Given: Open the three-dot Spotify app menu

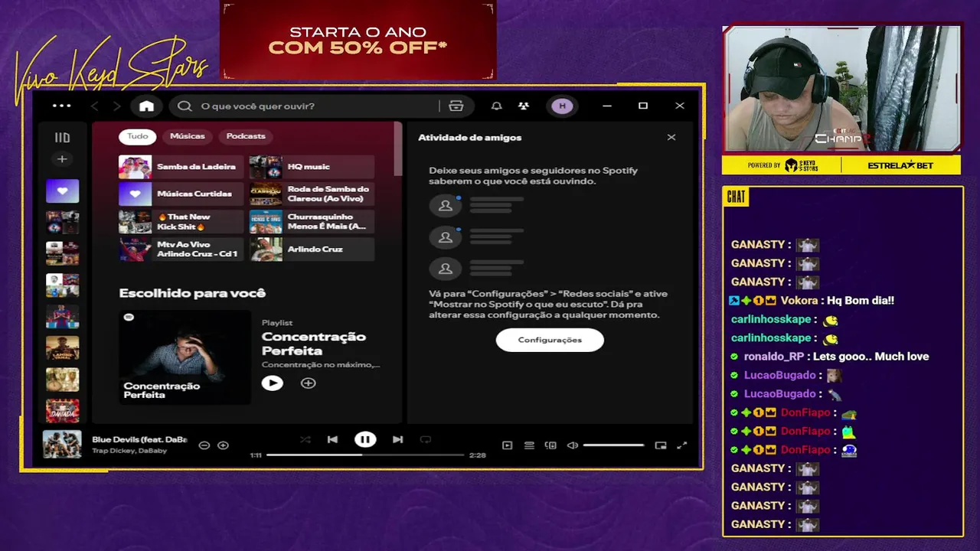Looking at the screenshot, I should [61, 106].
